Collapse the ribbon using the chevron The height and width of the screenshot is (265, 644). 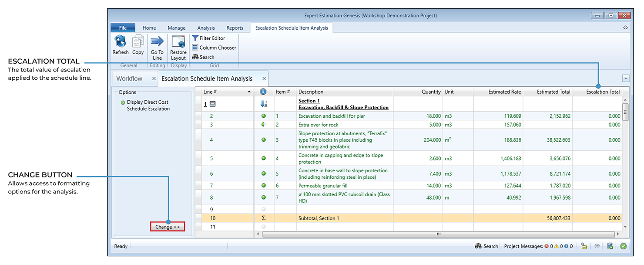[x=625, y=28]
